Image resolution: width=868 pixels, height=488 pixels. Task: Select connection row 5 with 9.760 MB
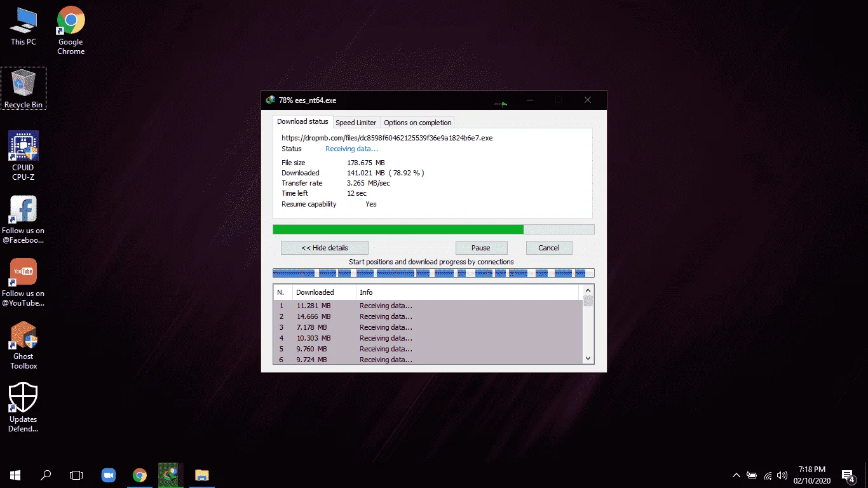tap(428, 349)
